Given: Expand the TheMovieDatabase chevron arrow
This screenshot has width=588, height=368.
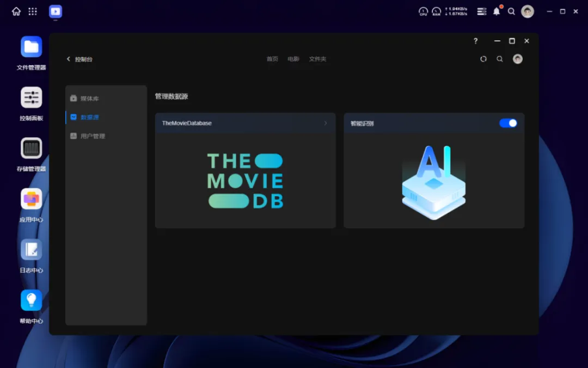Looking at the screenshot, I should point(326,123).
